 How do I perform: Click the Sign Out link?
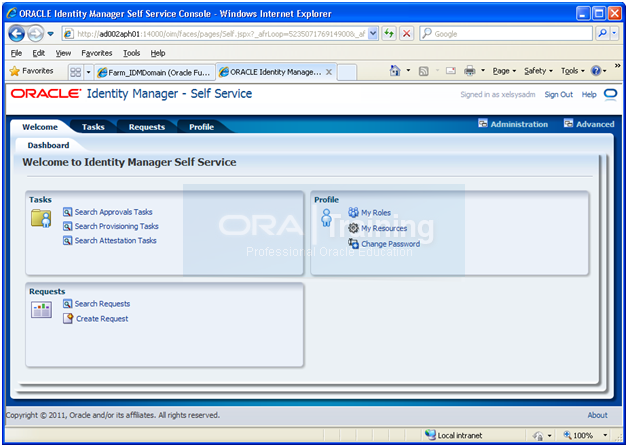coord(558,95)
